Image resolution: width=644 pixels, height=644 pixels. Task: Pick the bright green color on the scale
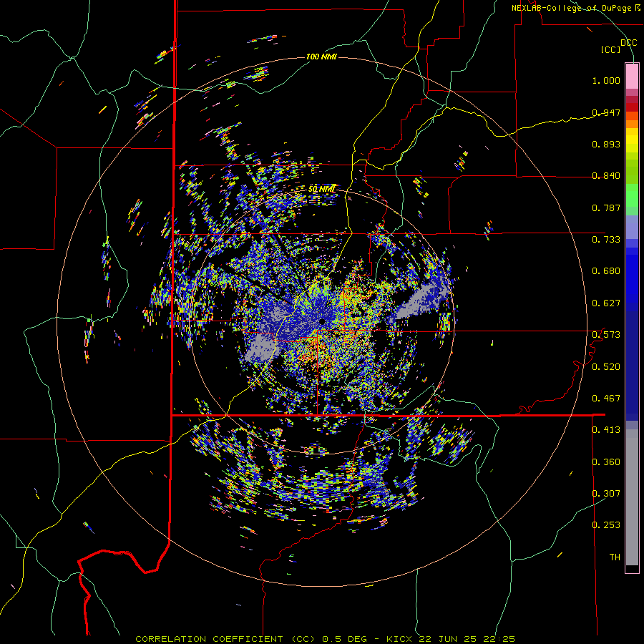[632, 195]
